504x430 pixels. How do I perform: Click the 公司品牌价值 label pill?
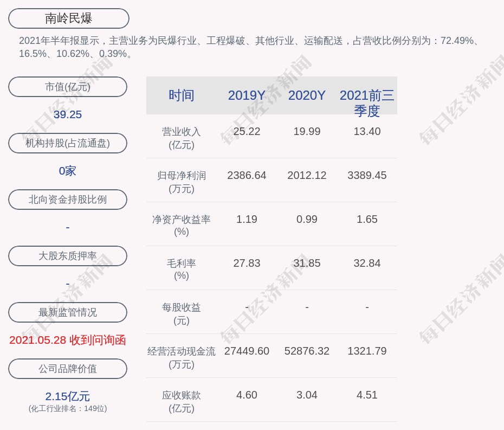(68, 369)
